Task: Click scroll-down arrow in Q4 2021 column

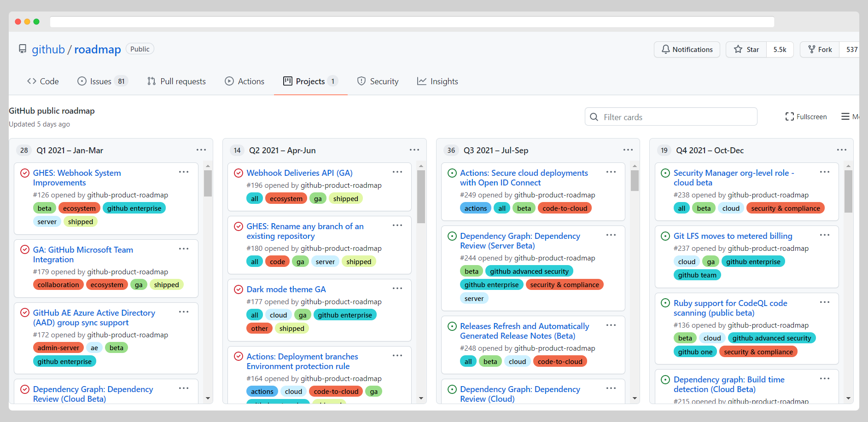Action: 848,398
